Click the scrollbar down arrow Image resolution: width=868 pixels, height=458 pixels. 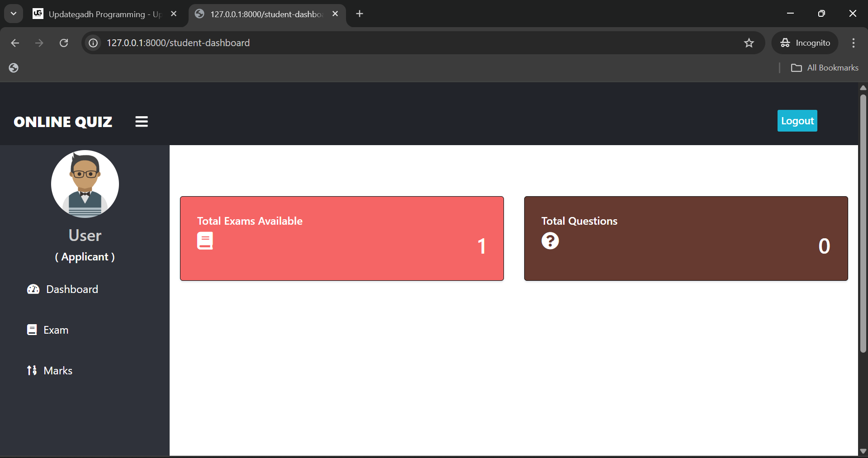tap(863, 451)
